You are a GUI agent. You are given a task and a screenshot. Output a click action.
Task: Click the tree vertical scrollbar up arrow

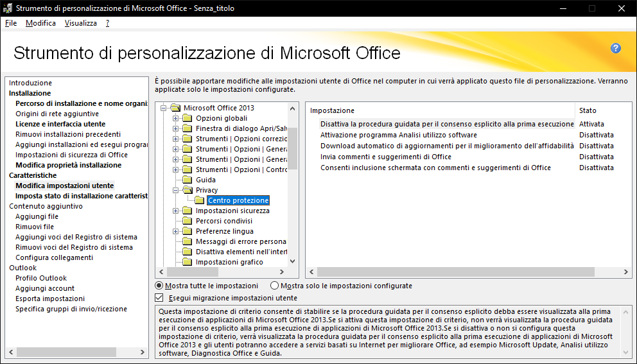click(293, 108)
